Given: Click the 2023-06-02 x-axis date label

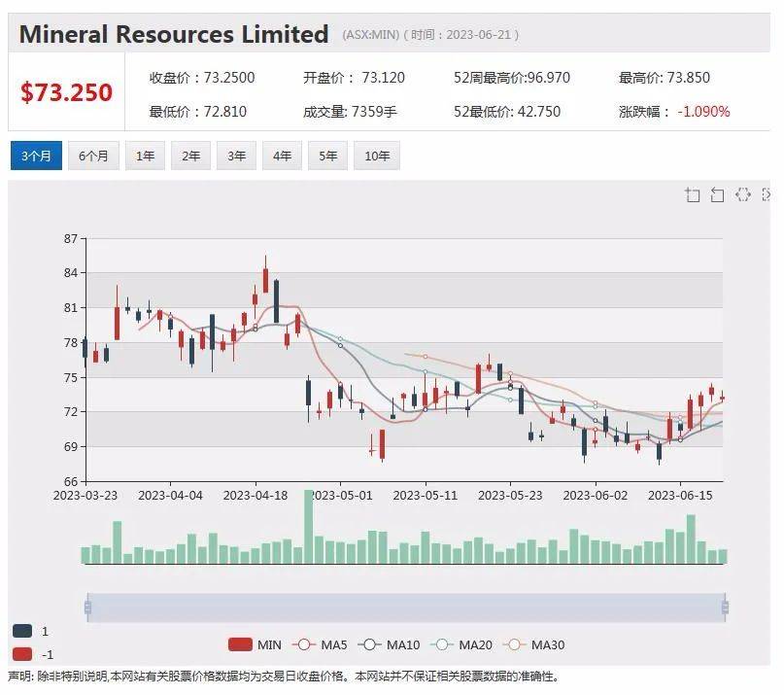Looking at the screenshot, I should click(596, 496).
